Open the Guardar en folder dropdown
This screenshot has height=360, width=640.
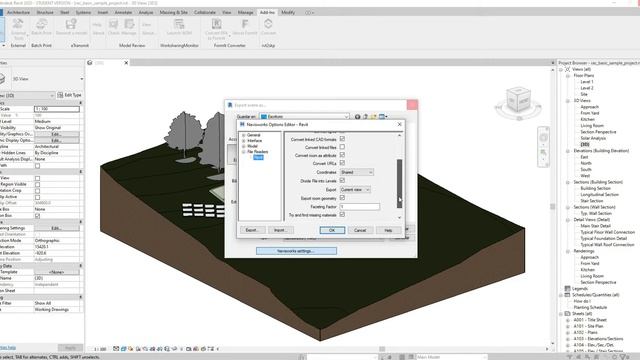(305, 117)
